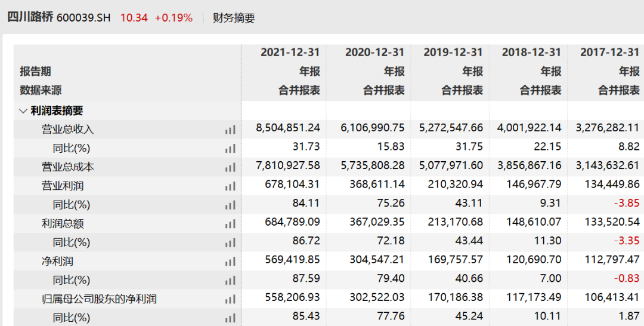Screen dimensions: 644x326
Task: Open chart icon for 营业利润 同比(%) row
Action: pos(230,205)
